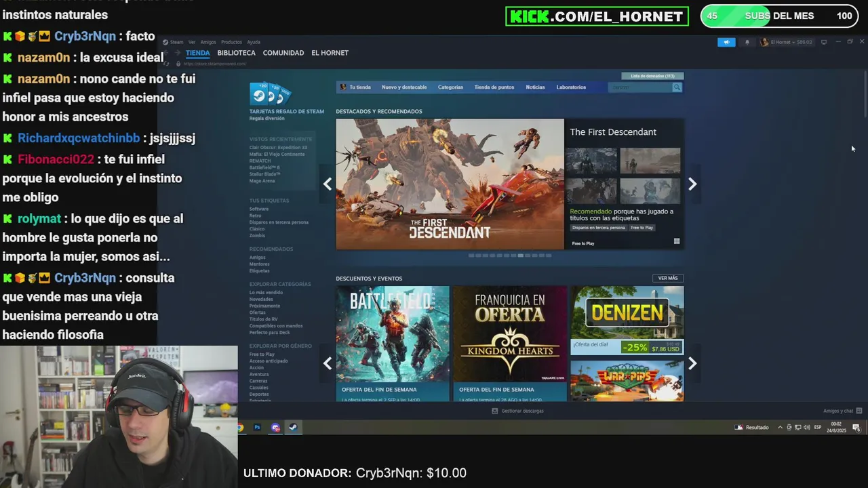Open Stellar Blade from recently viewed
This screenshot has width=868, height=488.
264,174
